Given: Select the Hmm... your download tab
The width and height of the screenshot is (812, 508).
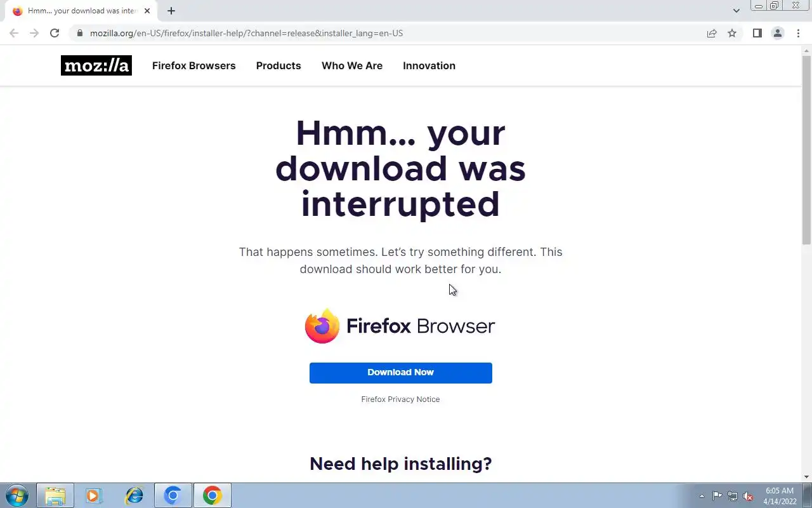Looking at the screenshot, I should (x=81, y=11).
